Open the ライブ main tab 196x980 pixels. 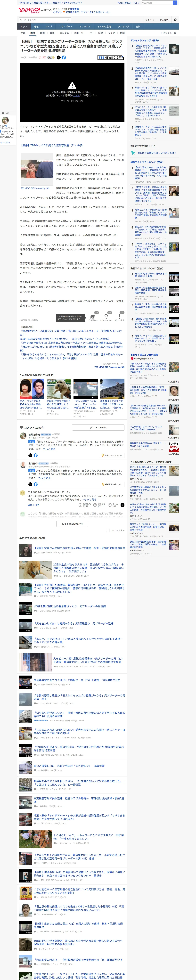(x=49, y=27)
